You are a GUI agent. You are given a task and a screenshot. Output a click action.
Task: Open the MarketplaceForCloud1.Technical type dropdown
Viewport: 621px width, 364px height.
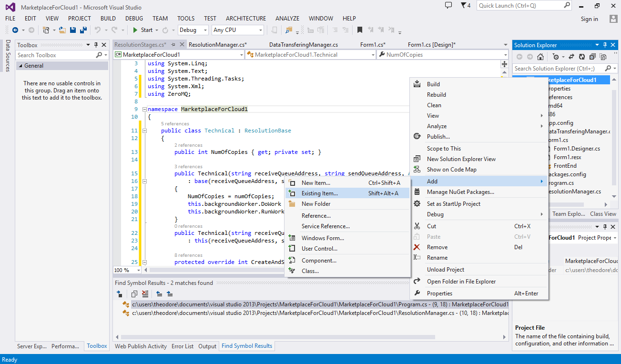click(373, 55)
